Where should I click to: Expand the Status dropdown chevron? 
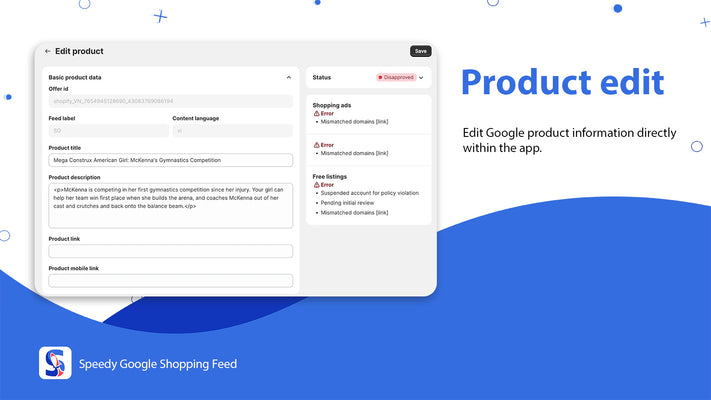click(421, 77)
